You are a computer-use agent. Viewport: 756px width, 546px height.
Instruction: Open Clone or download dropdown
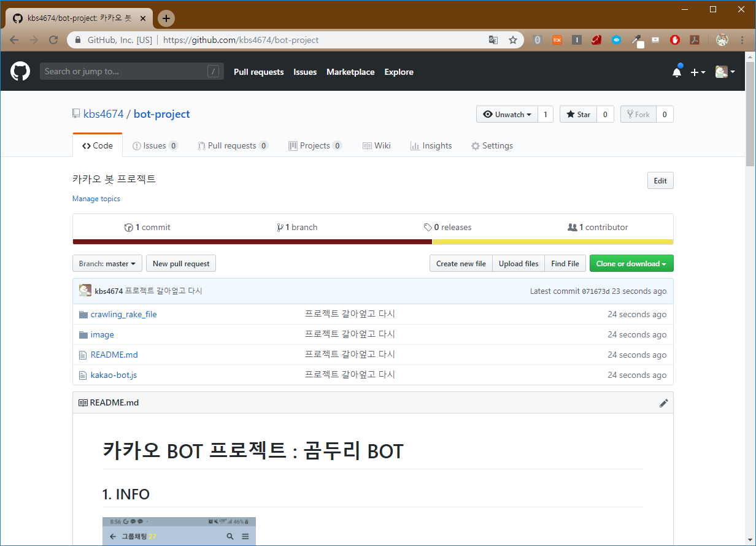click(631, 263)
